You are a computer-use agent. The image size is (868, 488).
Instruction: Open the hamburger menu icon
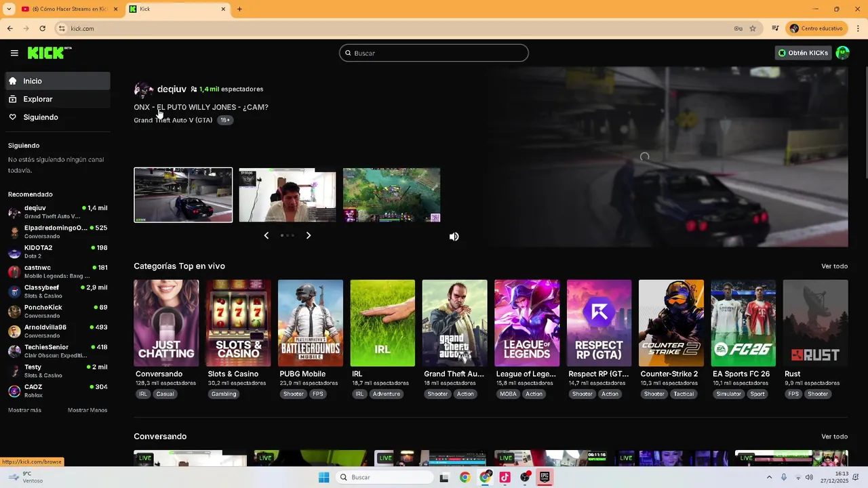tap(14, 53)
